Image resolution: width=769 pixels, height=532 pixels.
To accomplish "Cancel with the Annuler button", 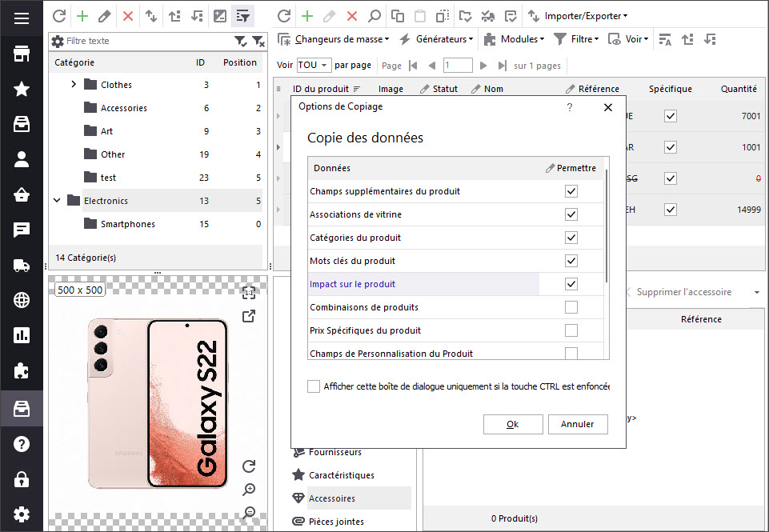I will tap(578, 424).
